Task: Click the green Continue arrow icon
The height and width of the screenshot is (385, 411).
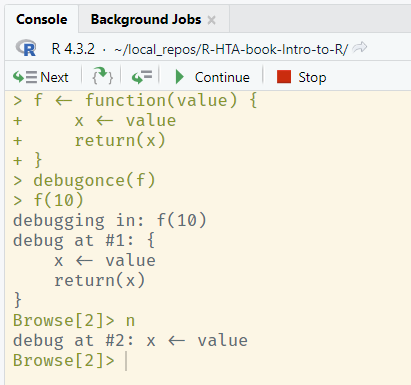Action: [x=179, y=77]
